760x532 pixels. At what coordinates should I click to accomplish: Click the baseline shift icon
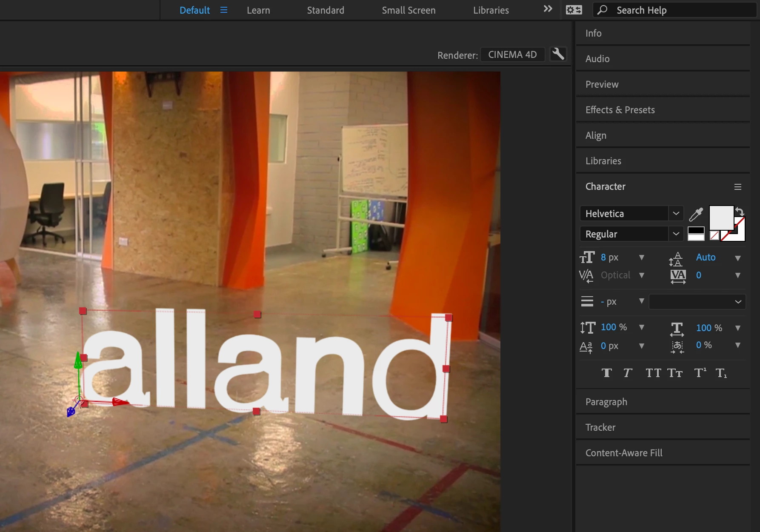coord(586,347)
